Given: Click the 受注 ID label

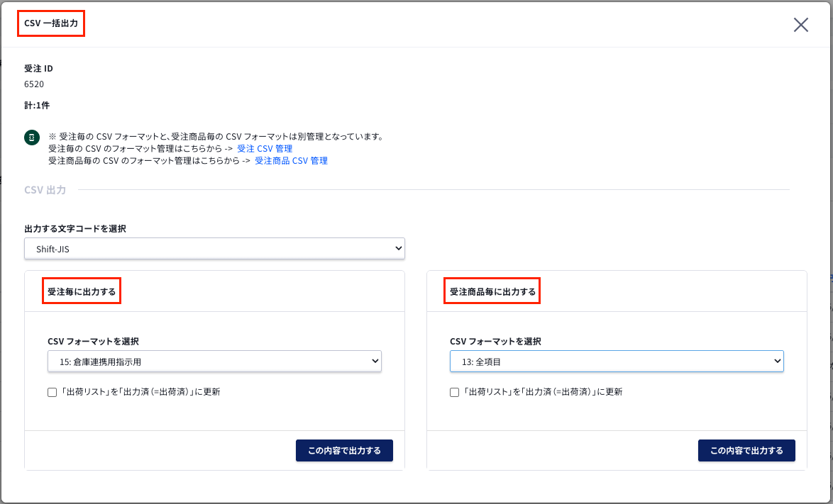Looking at the screenshot, I should point(38,69).
